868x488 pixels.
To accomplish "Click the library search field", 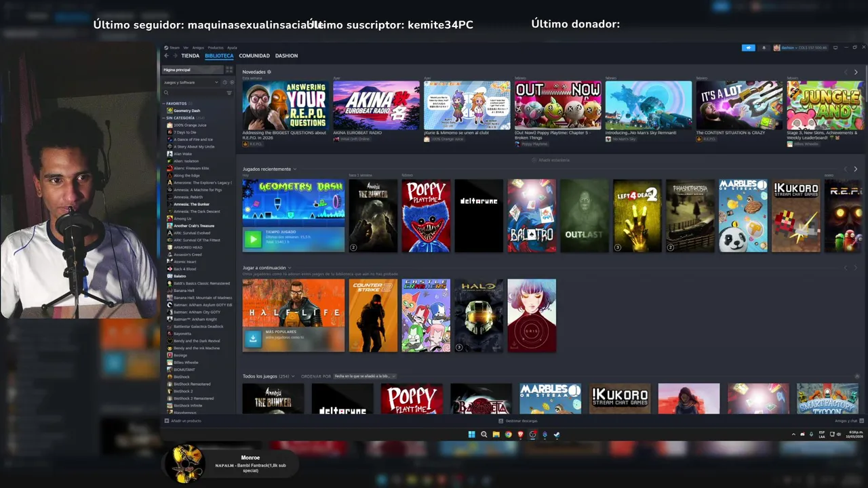I will click(x=193, y=93).
